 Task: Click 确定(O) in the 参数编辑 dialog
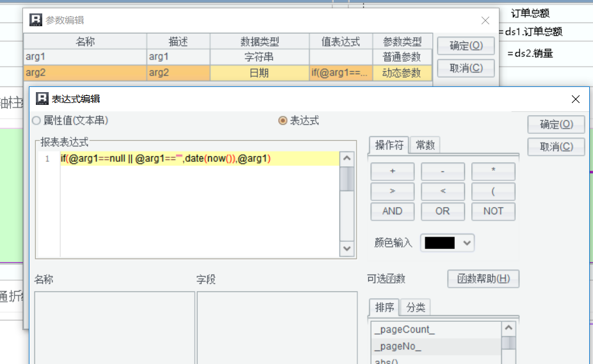click(x=466, y=45)
